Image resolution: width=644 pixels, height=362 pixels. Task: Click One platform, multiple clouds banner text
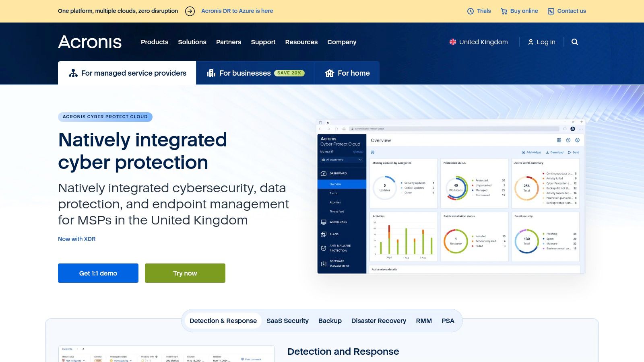pyautogui.click(x=118, y=11)
